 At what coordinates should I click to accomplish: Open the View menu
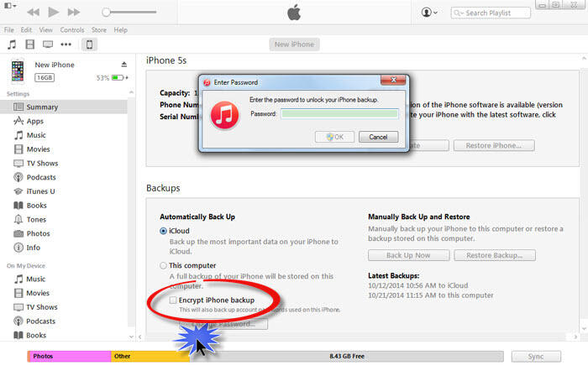click(45, 29)
